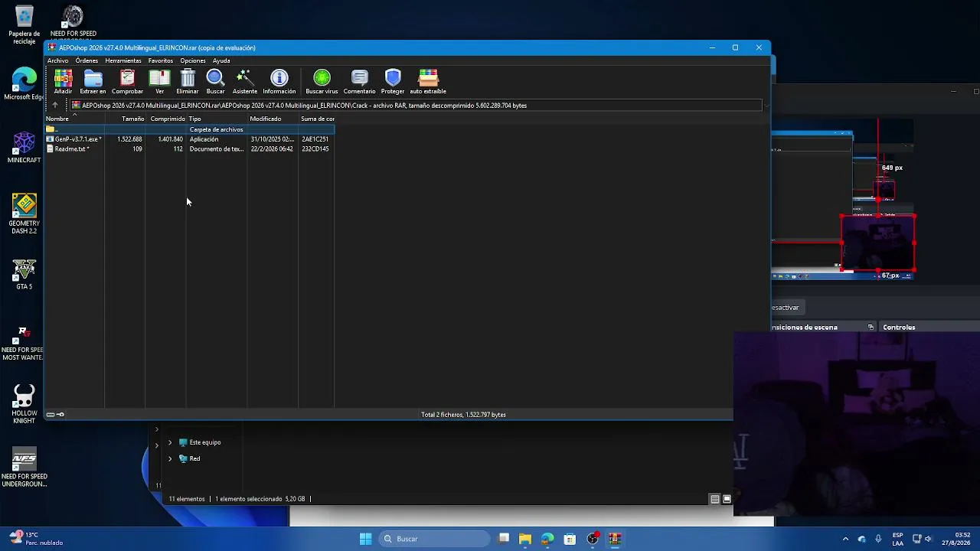
Task: Select the parent folder row
Action: 189,129
